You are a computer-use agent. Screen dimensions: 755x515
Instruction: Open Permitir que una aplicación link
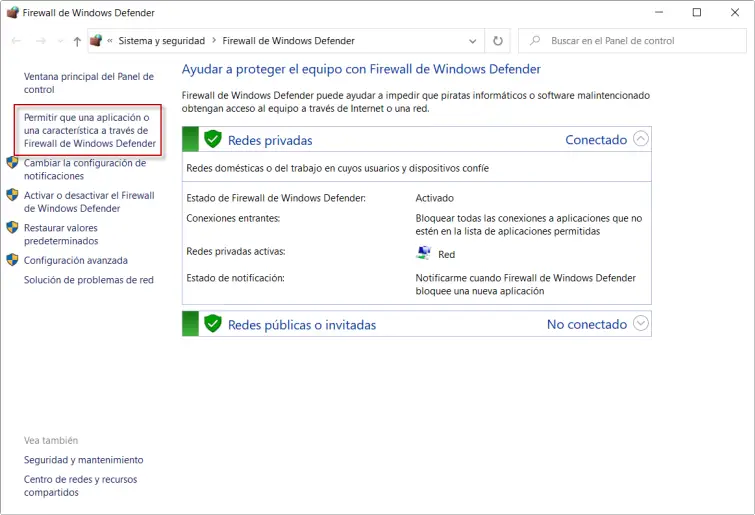coord(89,130)
